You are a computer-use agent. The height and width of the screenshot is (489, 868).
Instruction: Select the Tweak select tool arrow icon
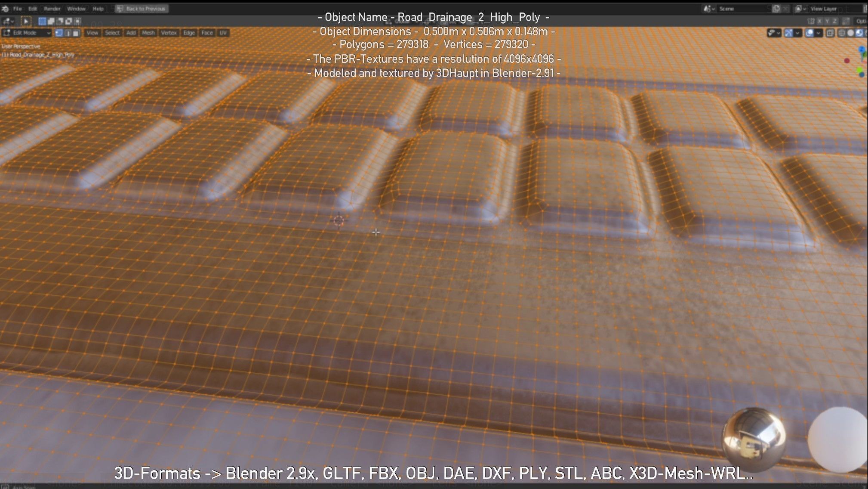[x=26, y=21]
